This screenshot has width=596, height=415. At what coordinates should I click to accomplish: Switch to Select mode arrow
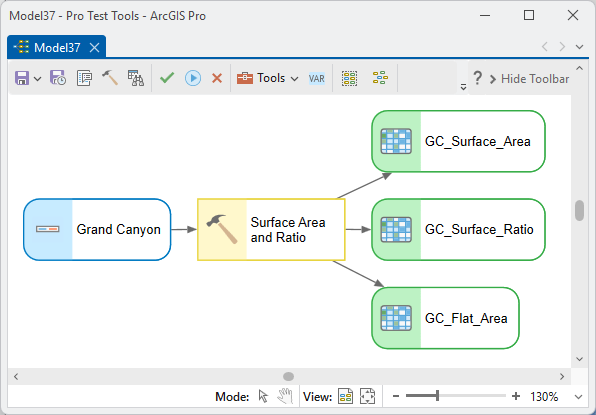coord(263,396)
